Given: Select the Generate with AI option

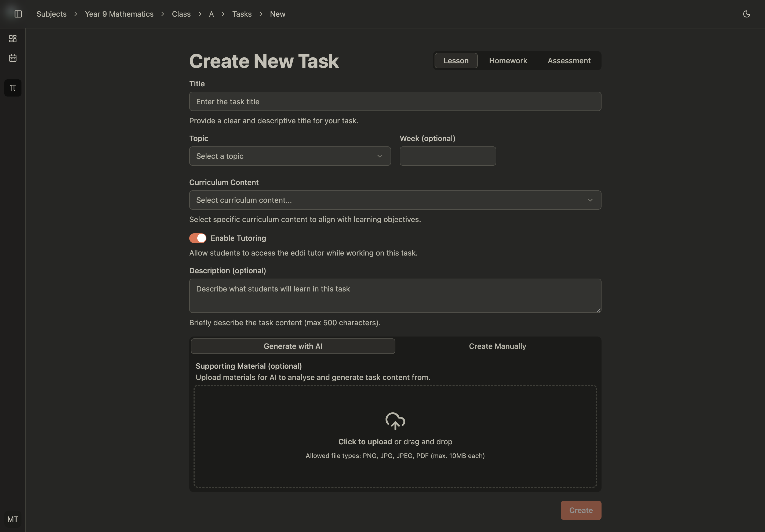Looking at the screenshot, I should tap(293, 346).
